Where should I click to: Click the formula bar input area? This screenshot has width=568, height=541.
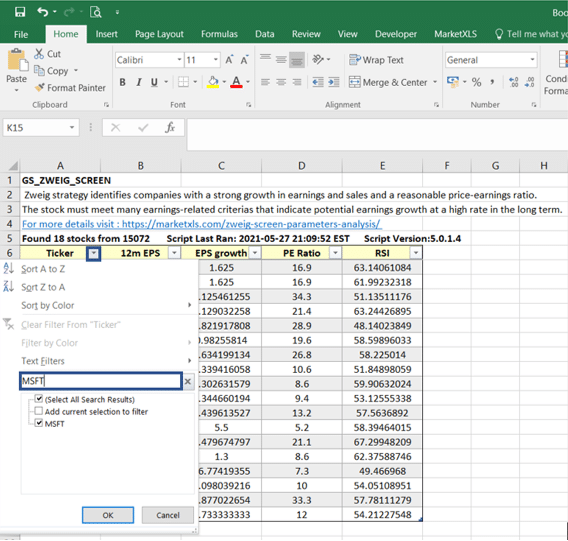pyautogui.click(x=377, y=134)
